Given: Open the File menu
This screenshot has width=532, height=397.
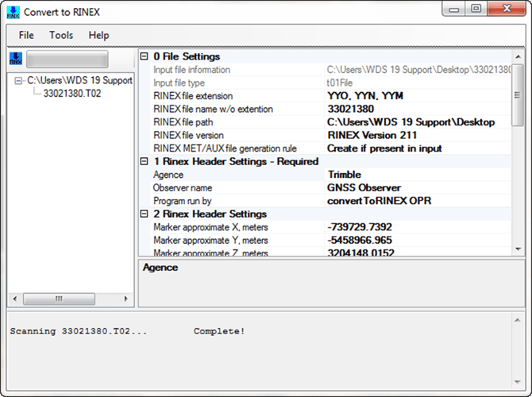Looking at the screenshot, I should point(26,35).
